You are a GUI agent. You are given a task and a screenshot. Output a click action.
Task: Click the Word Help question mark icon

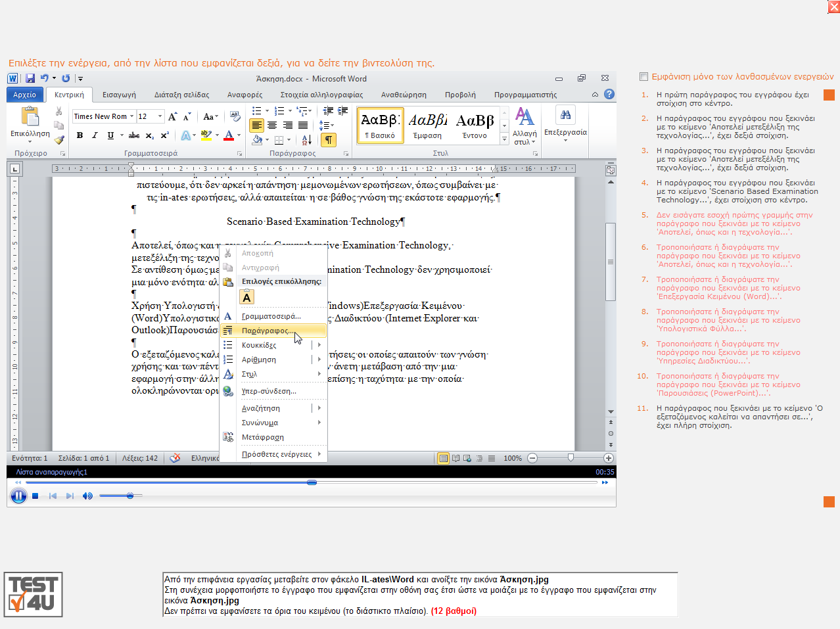pos(609,94)
